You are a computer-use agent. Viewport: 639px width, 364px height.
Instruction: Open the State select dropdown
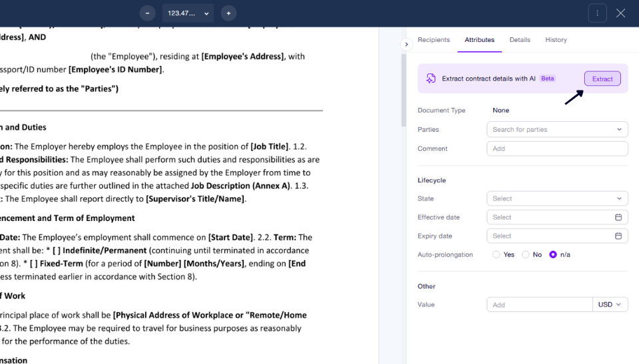click(557, 198)
